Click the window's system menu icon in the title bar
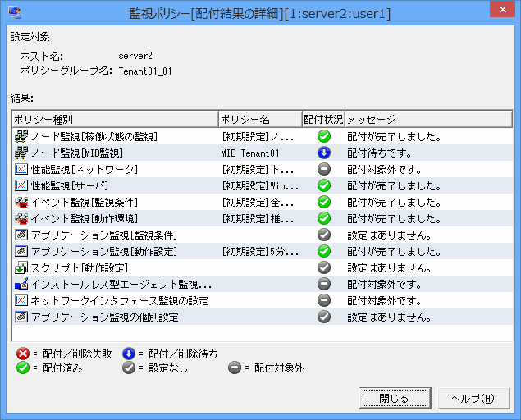The height and width of the screenshot is (420, 521). (x=15, y=13)
